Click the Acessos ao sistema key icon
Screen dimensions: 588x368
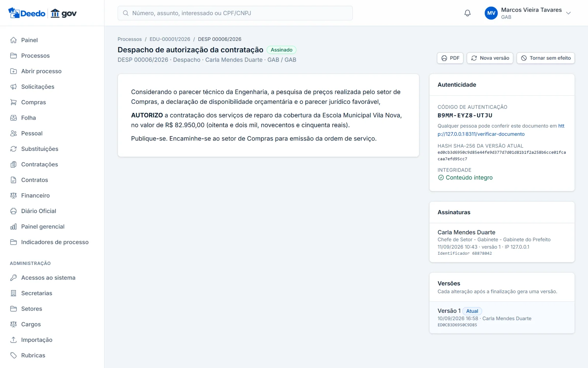point(14,277)
